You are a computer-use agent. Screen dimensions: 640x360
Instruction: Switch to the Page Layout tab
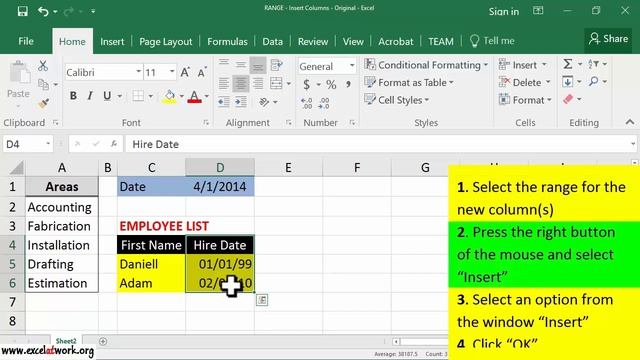click(x=165, y=42)
